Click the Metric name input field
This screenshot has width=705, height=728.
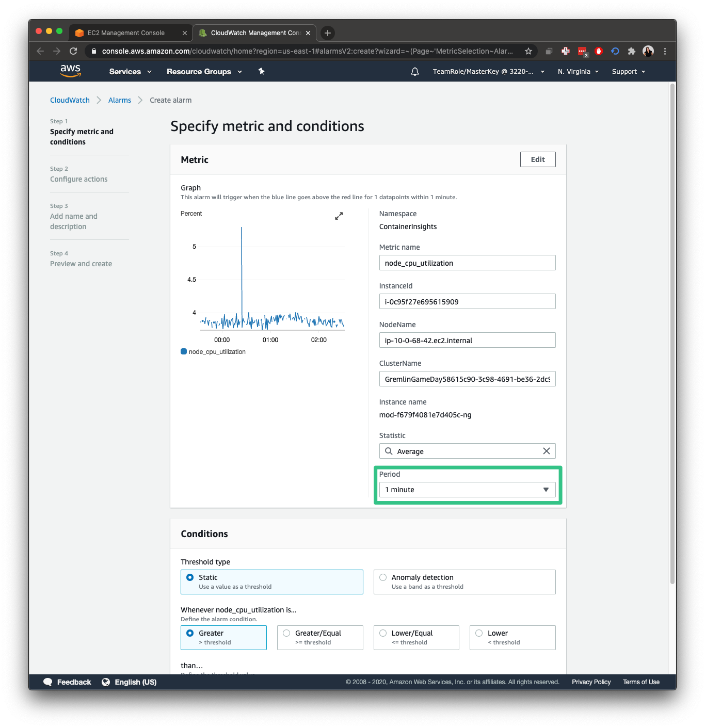[468, 263]
